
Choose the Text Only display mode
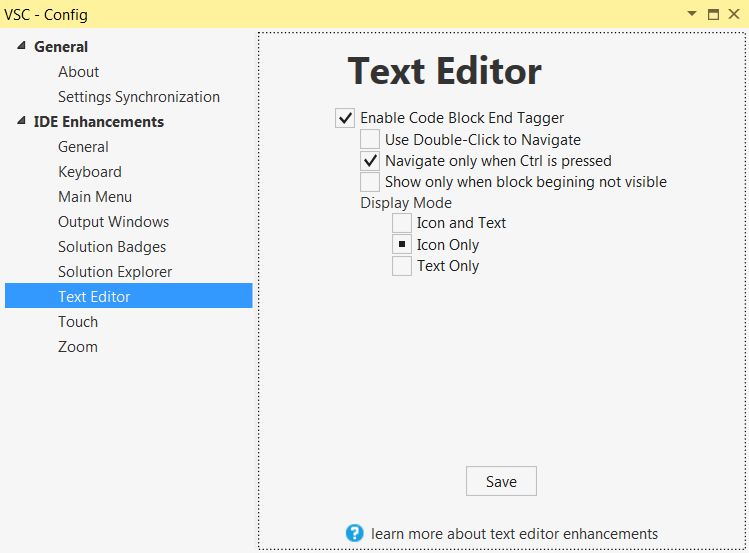tap(402, 266)
